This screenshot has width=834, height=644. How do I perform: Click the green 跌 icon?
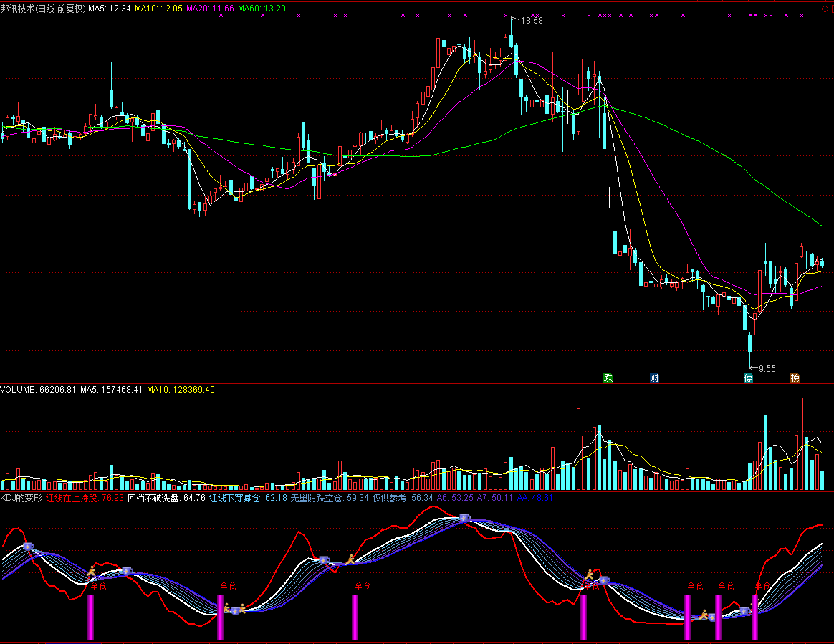pyautogui.click(x=608, y=378)
